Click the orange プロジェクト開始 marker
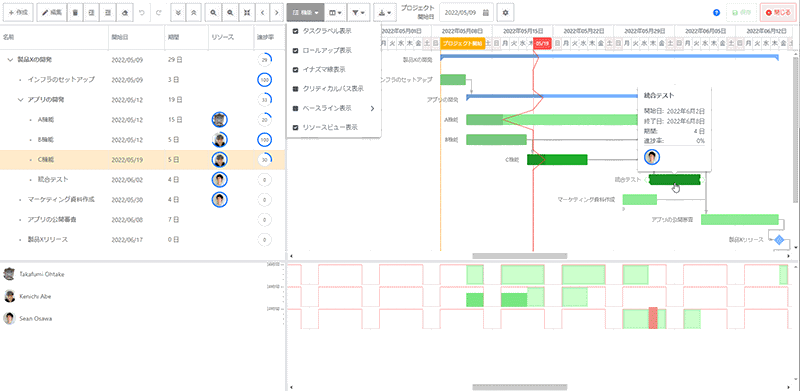The width and height of the screenshot is (800, 391). (x=462, y=44)
